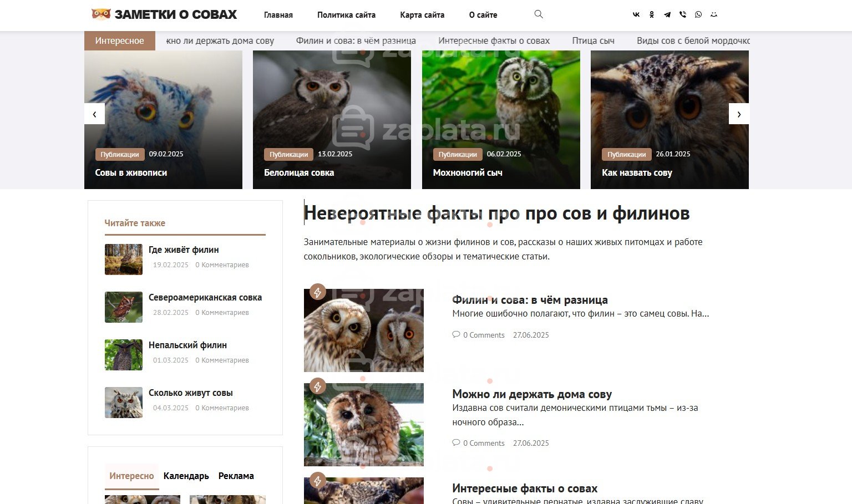The width and height of the screenshot is (852, 504).
Task: Open the Непальский филин sidebar link
Action: click(x=187, y=345)
